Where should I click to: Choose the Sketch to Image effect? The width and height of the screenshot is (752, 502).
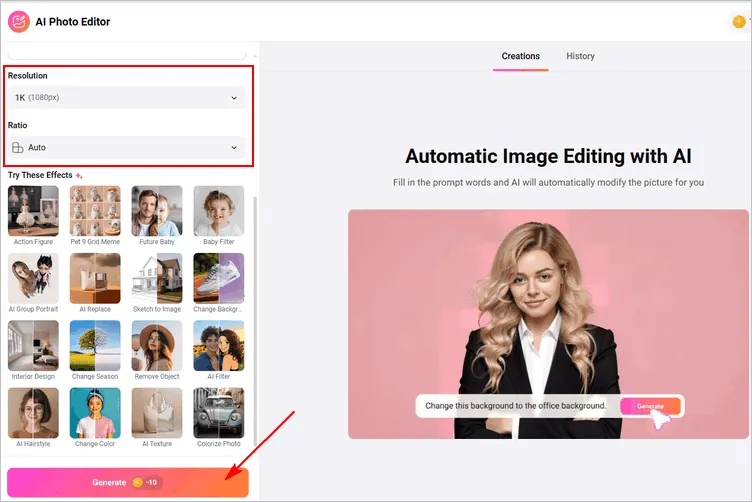(x=157, y=278)
